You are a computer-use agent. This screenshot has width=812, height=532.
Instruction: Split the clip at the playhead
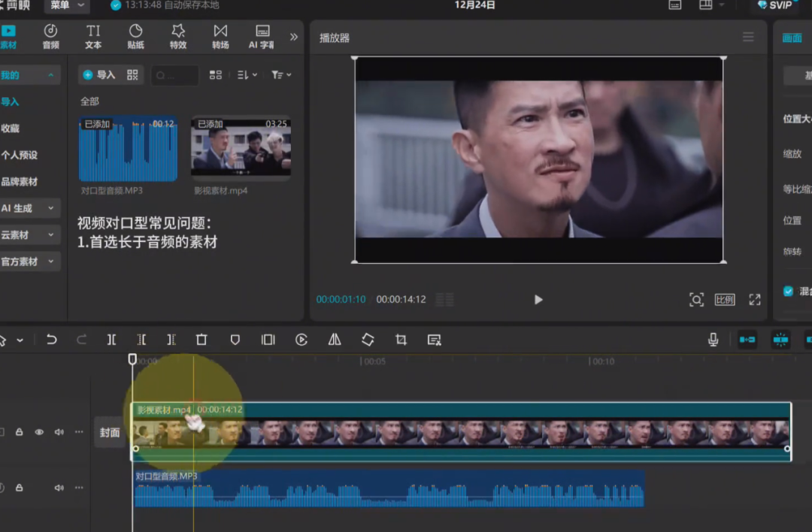point(111,340)
